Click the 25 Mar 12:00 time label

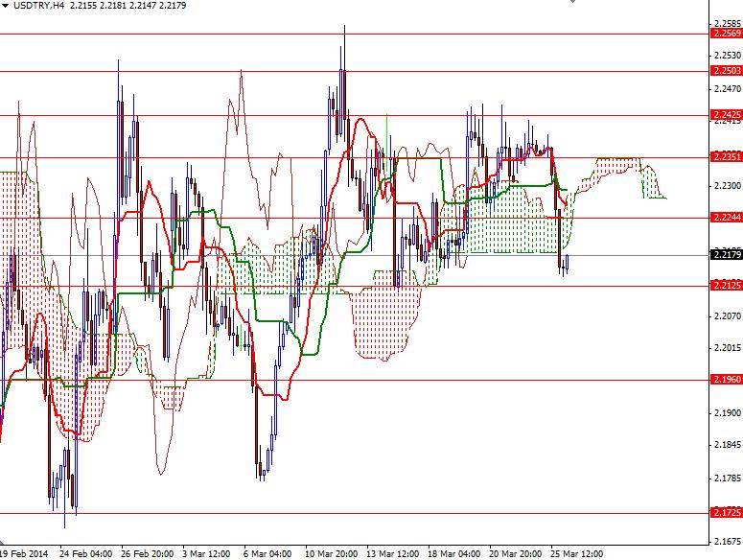point(577,554)
